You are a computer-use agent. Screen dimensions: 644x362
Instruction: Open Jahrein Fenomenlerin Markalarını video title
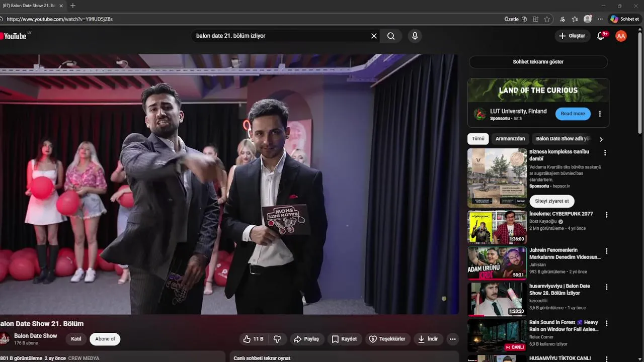click(565, 253)
